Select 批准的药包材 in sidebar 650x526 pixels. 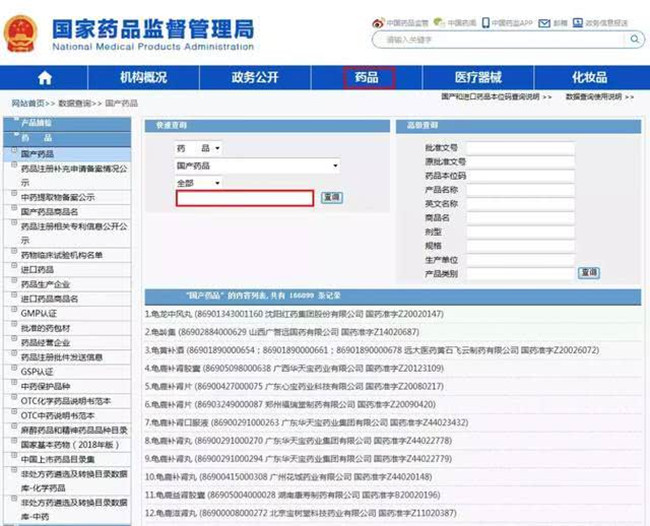click(x=46, y=328)
